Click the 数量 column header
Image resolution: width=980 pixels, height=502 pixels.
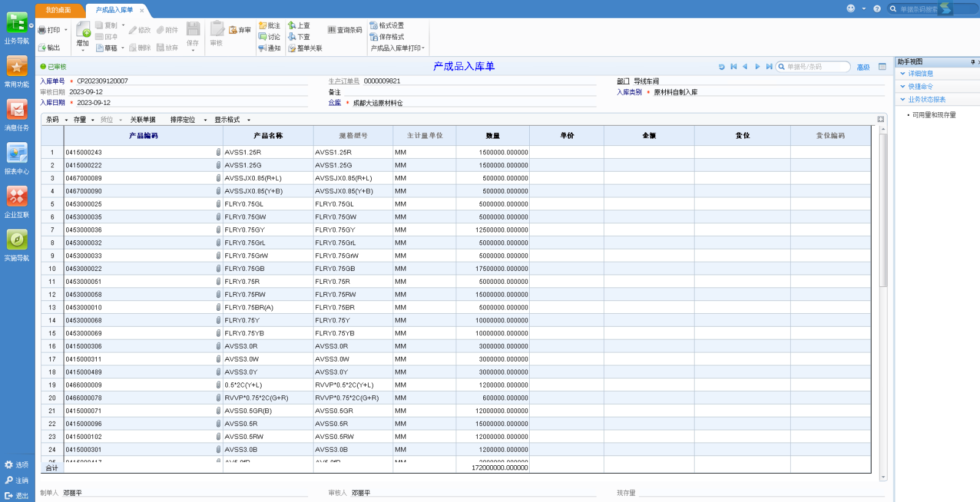[492, 135]
